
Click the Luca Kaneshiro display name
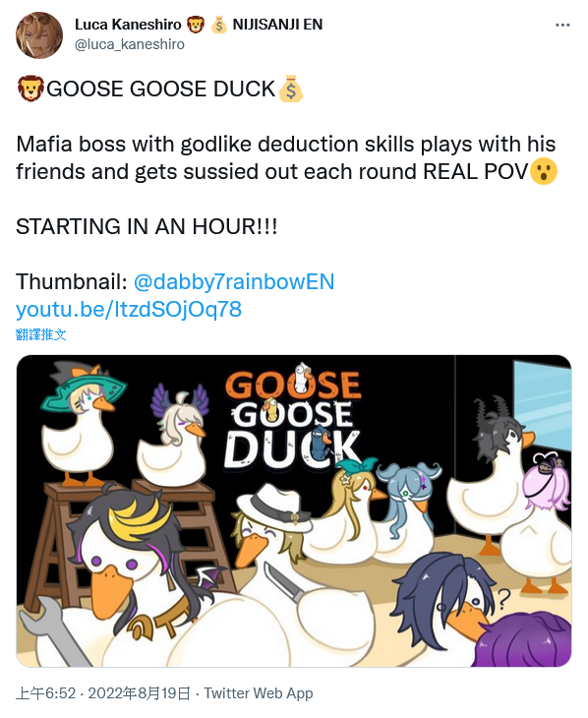click(x=128, y=25)
